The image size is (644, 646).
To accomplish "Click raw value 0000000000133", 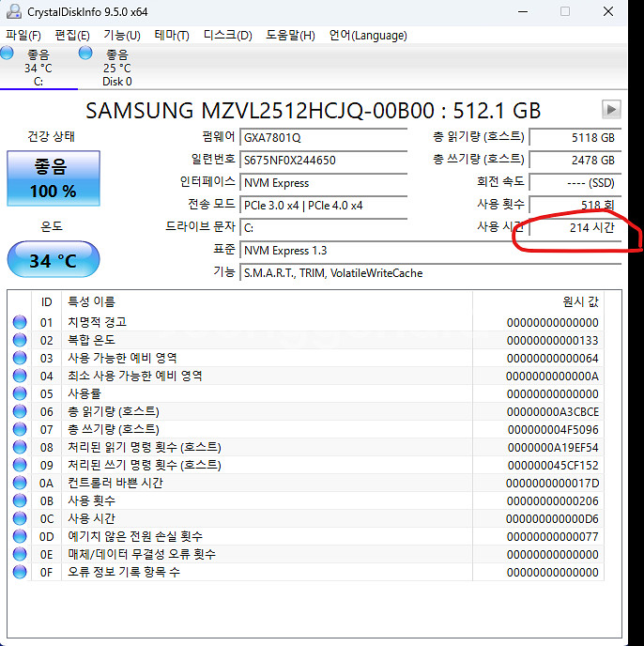I will (x=553, y=341).
